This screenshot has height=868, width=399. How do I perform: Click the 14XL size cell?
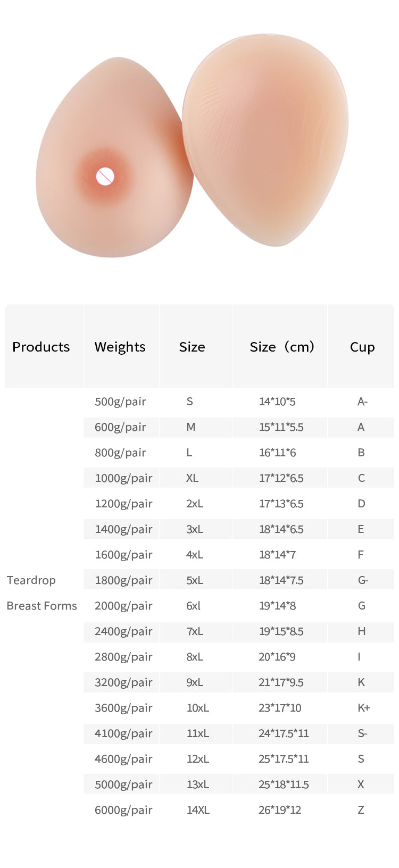[198, 810]
